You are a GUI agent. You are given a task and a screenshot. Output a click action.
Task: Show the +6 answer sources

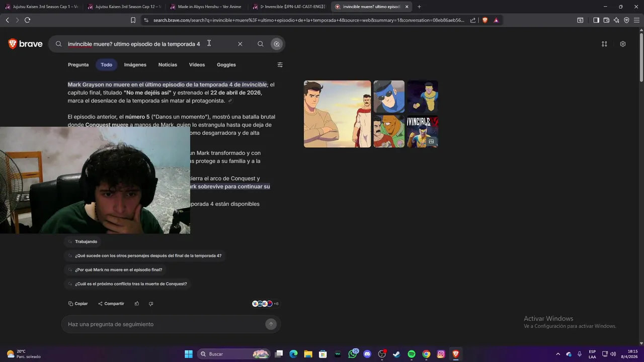pyautogui.click(x=266, y=304)
